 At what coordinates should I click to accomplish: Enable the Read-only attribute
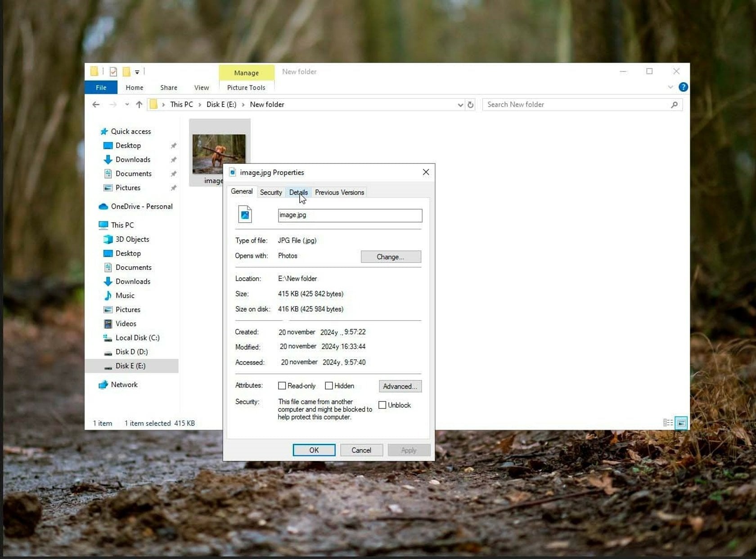tap(282, 385)
